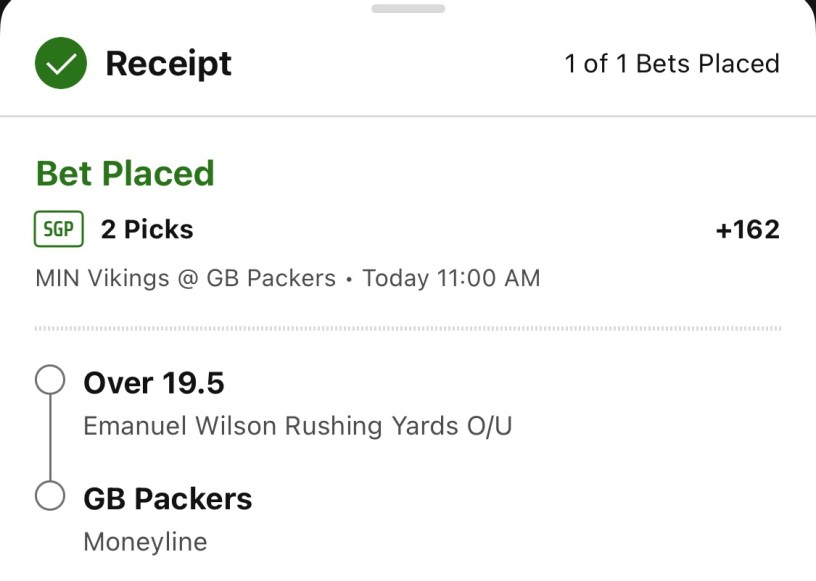Click the green Bet Placed heading
The height and width of the screenshot is (581, 816).
125,173
